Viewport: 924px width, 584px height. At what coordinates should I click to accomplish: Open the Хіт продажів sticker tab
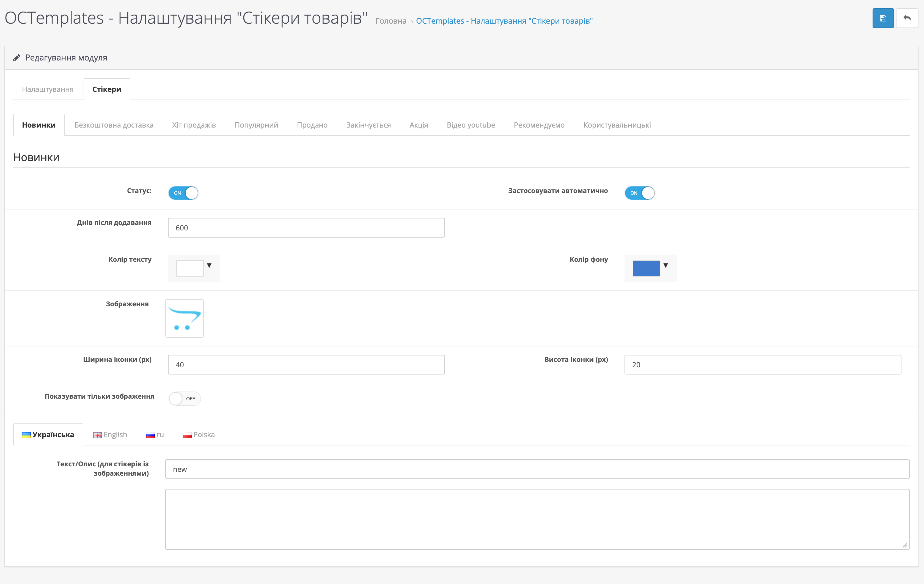194,125
